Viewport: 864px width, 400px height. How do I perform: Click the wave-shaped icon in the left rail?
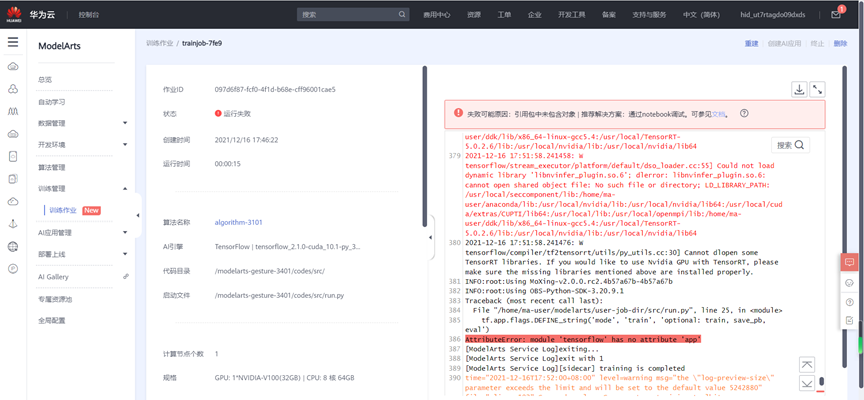coord(13,111)
